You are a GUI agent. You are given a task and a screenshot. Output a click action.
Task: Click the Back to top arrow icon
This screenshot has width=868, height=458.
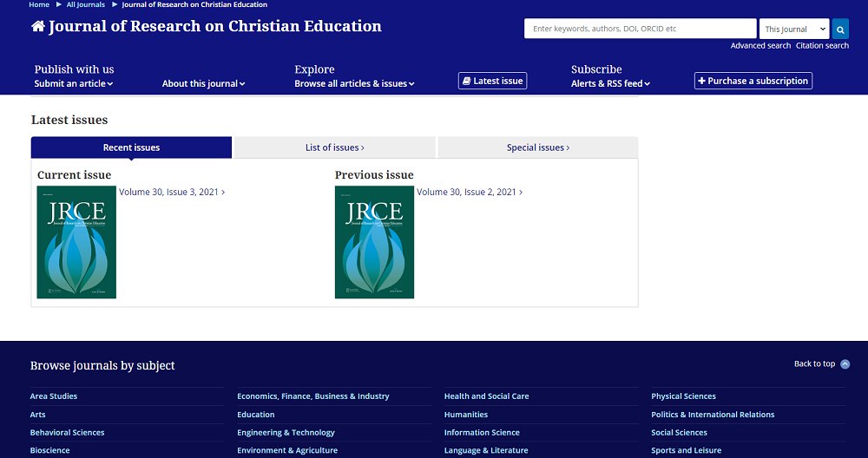tap(845, 364)
